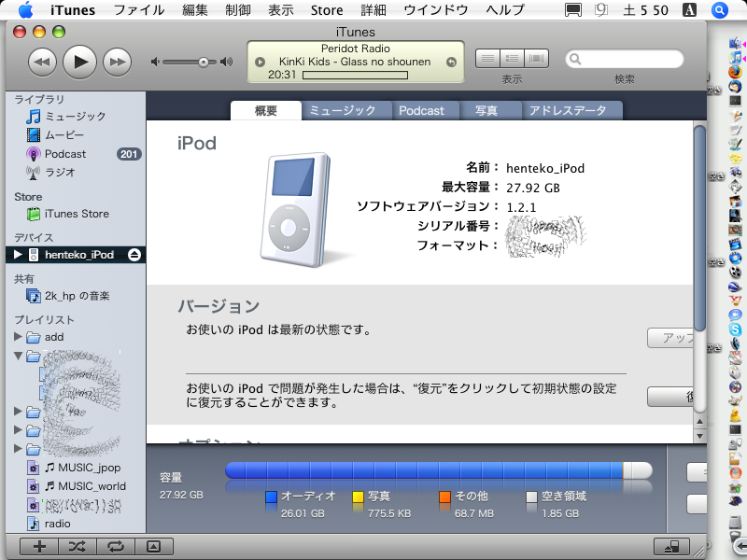Click the Play button
Screen dimensions: 747x560
[80, 63]
